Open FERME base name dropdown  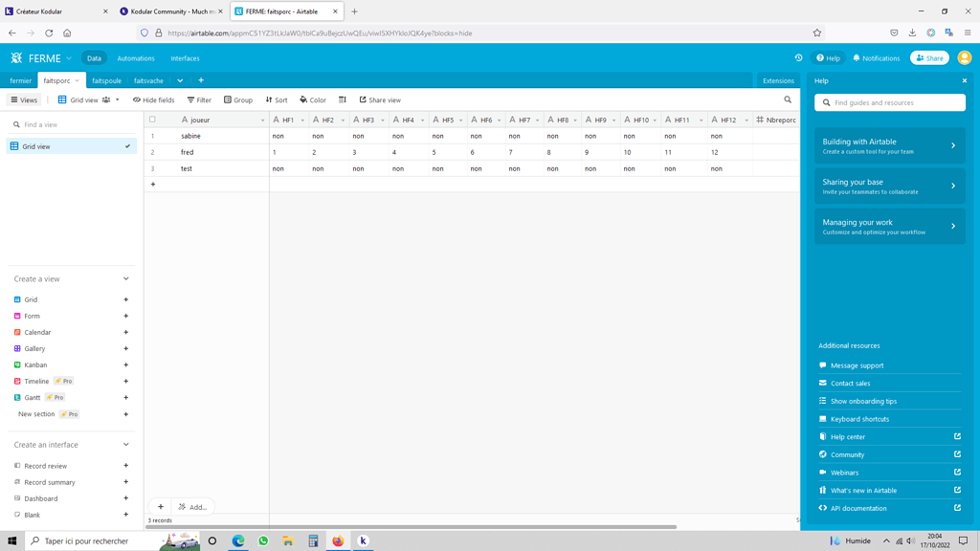point(68,58)
